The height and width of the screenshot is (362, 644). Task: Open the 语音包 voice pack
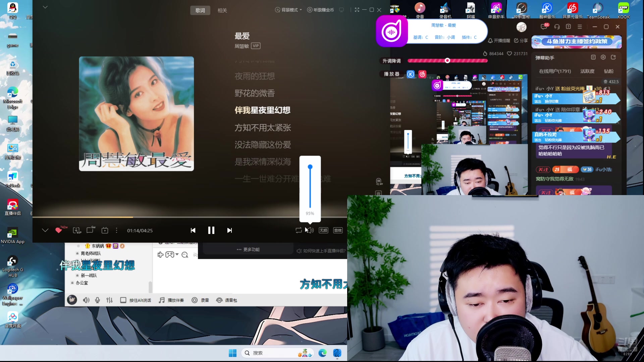click(227, 300)
